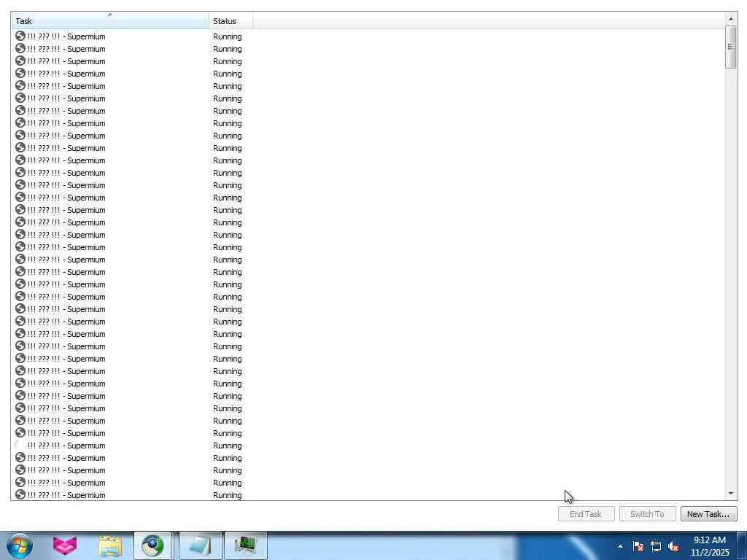Open the muted volume tray icon
The width and height of the screenshot is (747, 560).
tap(673, 546)
